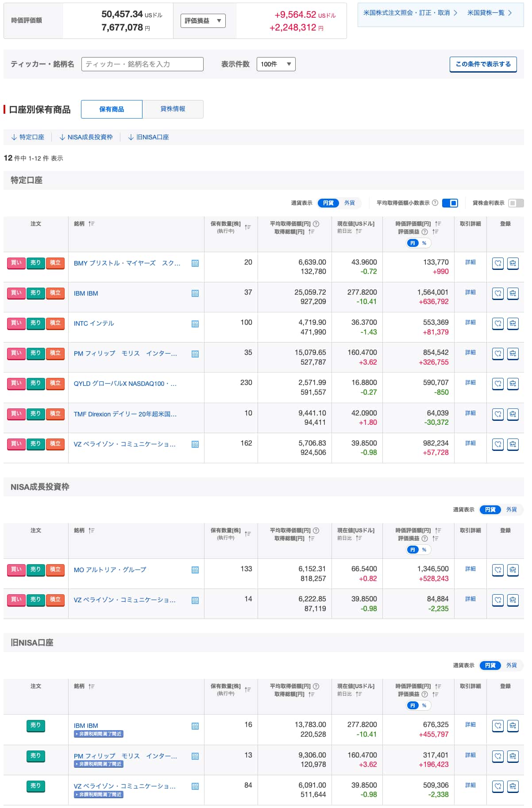Expand the 表示件数 100件 dropdown
532x808 pixels.
pos(276,64)
